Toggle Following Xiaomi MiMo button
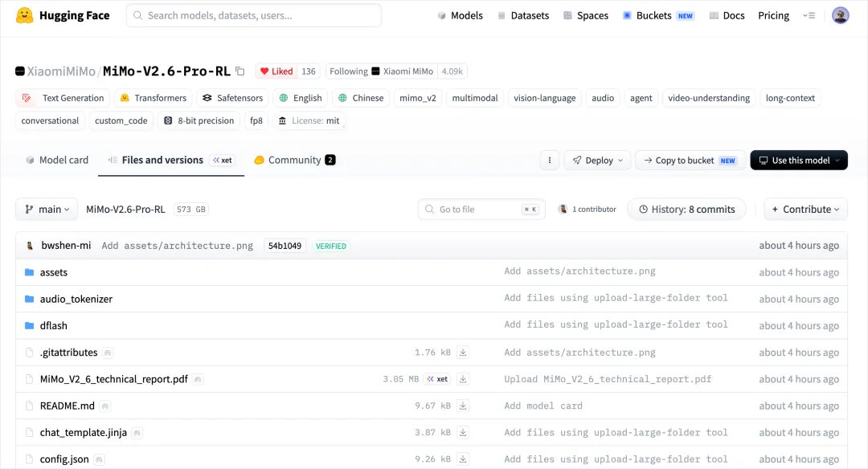Screen dimensions: 868x469 point(382,71)
